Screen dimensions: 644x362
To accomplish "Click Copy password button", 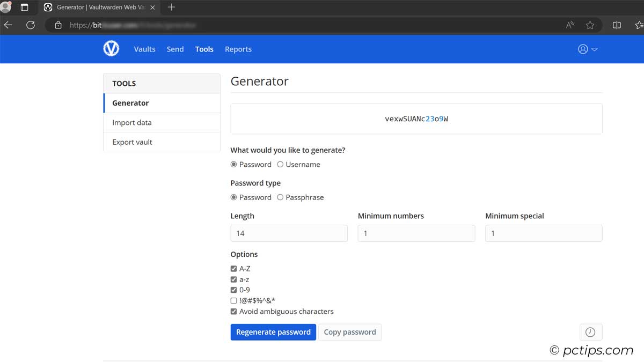I will tap(350, 332).
